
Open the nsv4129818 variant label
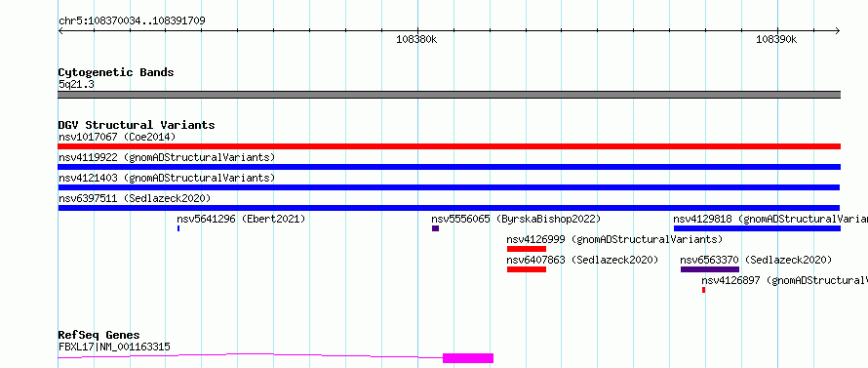770,219
